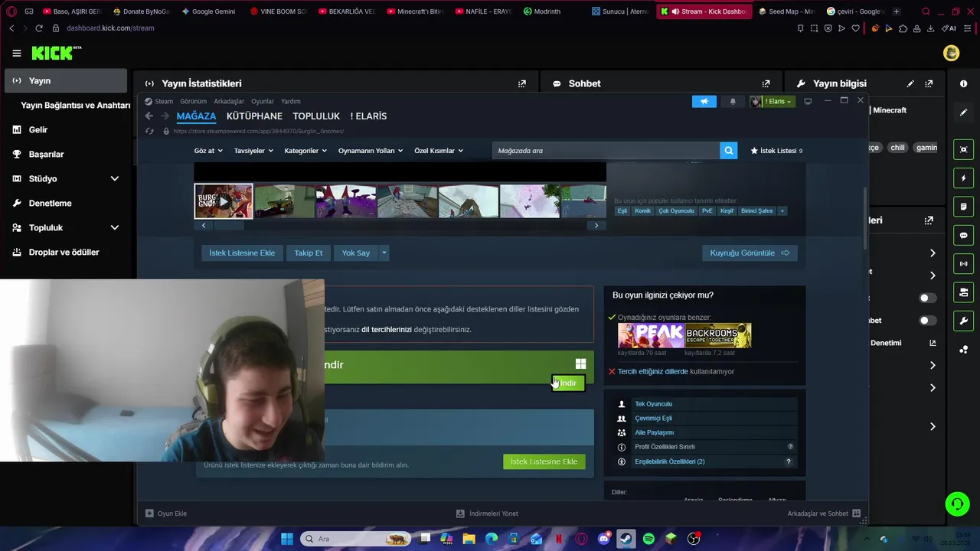
Task: Click the Steam page vertical scrollbar
Action: click(866, 218)
